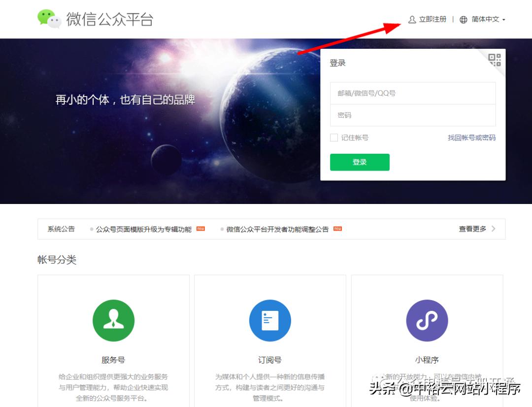Image resolution: width=532 pixels, height=407 pixels.
Task: Click the 系统公告 label
Action: coord(61,229)
